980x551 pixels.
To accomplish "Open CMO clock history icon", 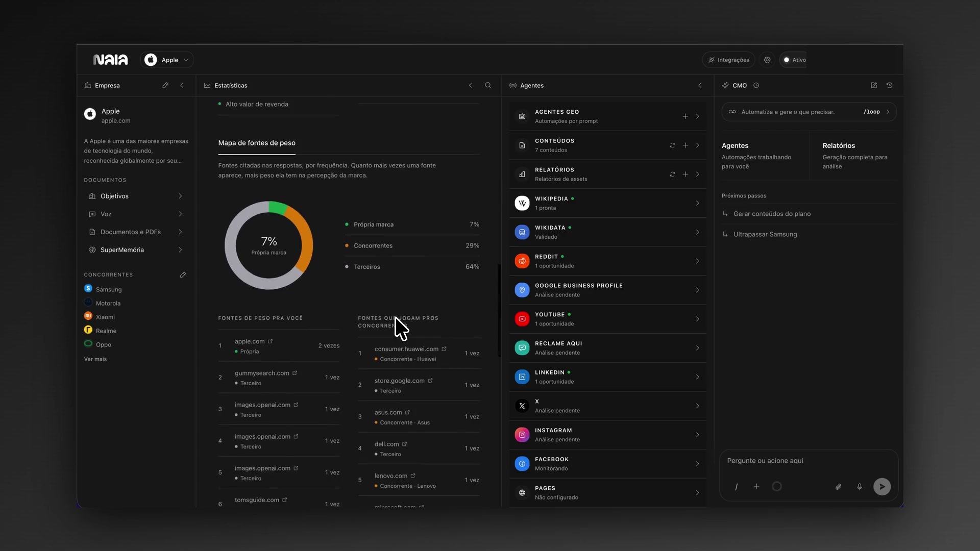I will pyautogui.click(x=756, y=85).
